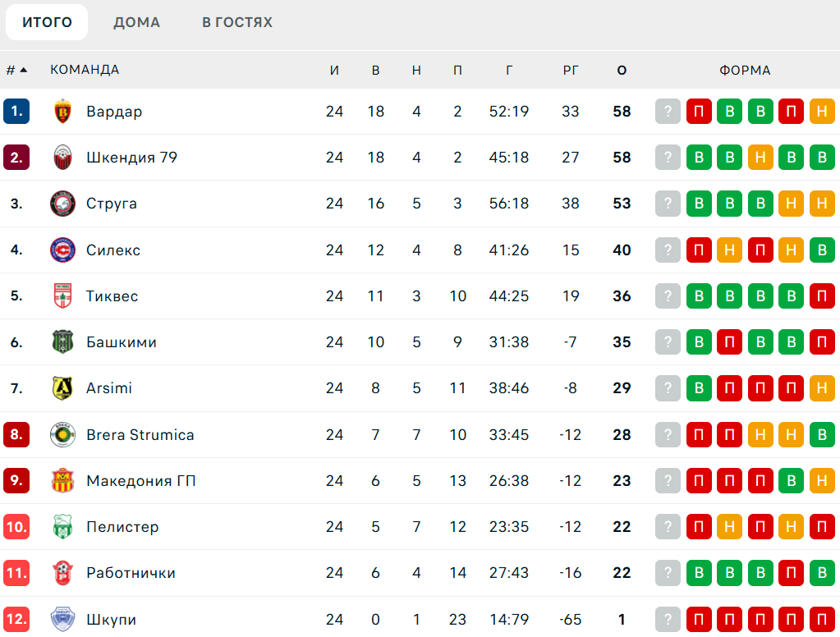
Task: Click the Вардар club crest icon
Action: [62, 112]
